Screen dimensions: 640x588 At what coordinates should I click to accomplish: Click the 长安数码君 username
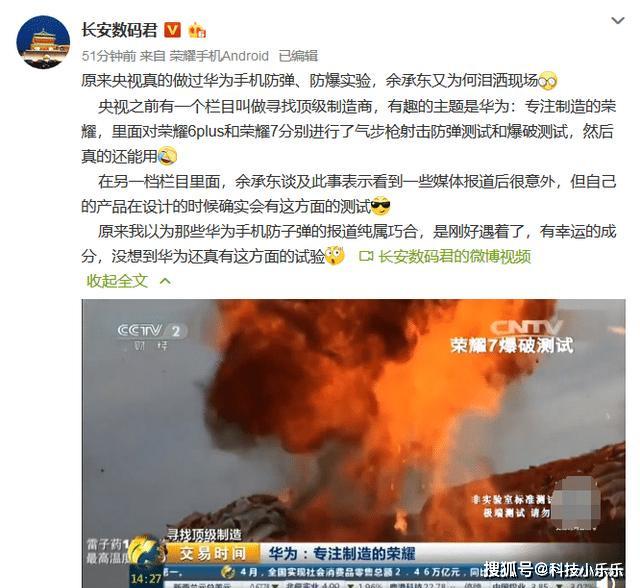pos(119,30)
